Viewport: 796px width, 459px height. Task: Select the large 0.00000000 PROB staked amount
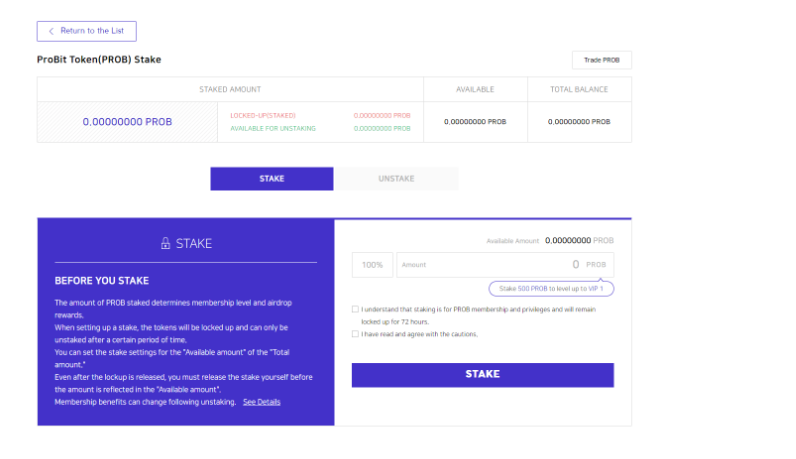click(x=127, y=122)
